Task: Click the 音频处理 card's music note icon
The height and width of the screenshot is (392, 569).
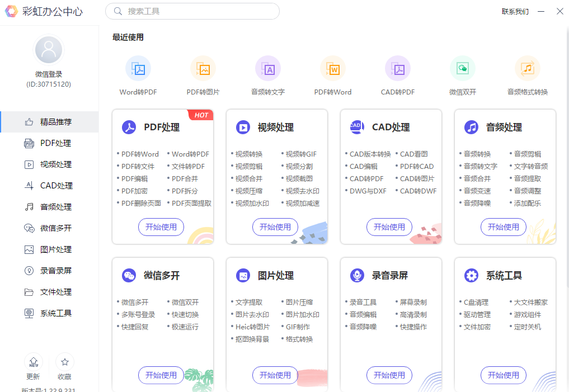Action: [471, 127]
